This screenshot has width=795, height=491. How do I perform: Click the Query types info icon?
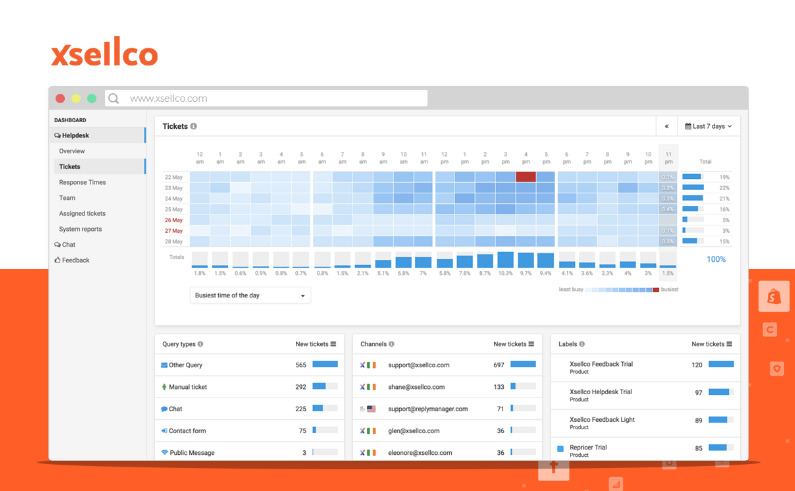point(200,344)
